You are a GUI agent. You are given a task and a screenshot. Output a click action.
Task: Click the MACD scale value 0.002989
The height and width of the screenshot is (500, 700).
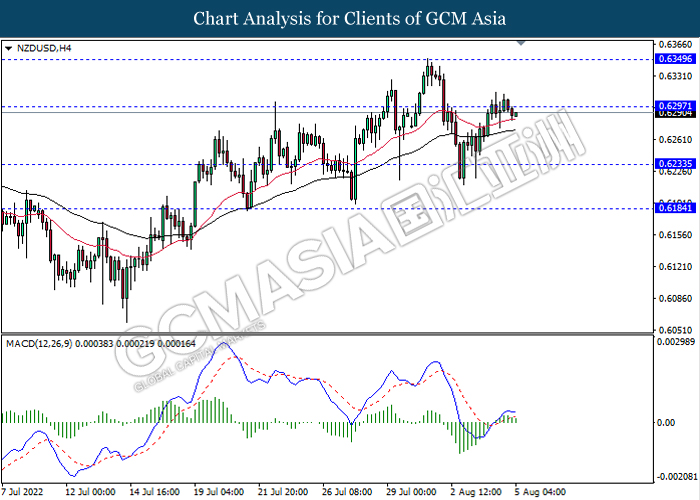[x=676, y=342]
